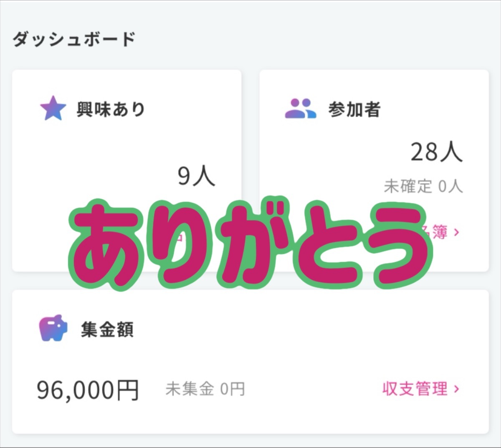The image size is (501, 448).
Task: Click the 9人 interested count
Action: tap(196, 176)
